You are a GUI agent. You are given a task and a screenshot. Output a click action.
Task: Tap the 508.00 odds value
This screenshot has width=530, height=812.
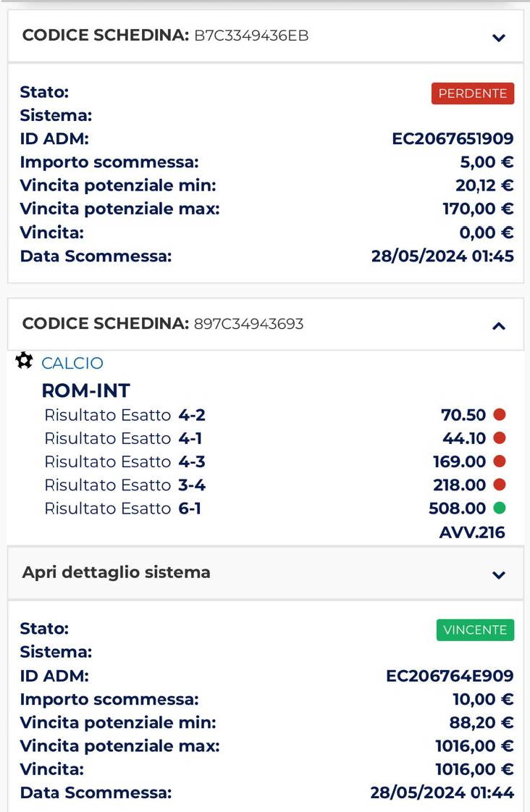pyautogui.click(x=457, y=508)
